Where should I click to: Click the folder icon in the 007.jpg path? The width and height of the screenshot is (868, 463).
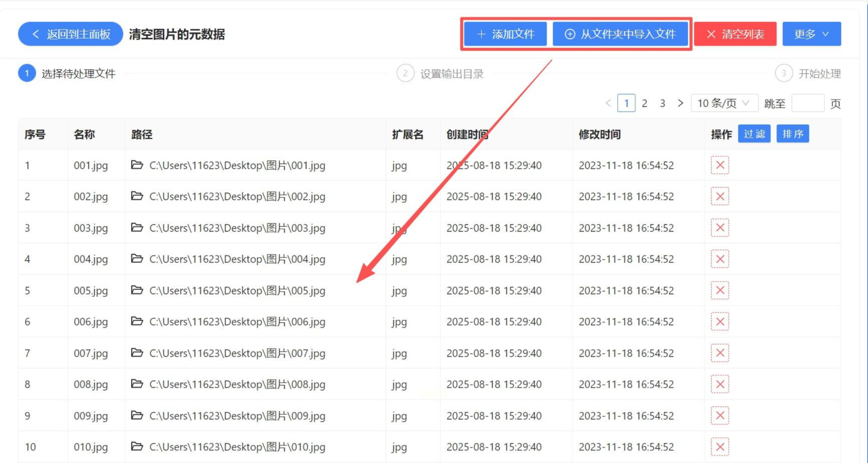coord(137,353)
